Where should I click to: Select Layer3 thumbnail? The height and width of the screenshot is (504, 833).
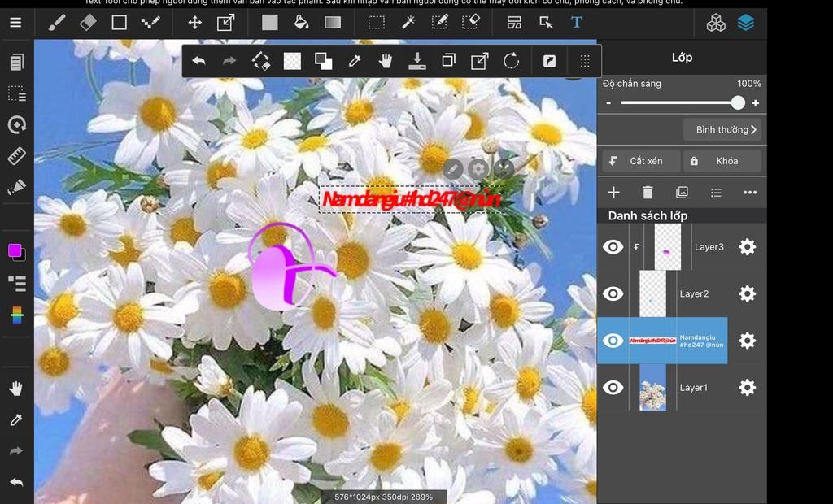pyautogui.click(x=668, y=247)
